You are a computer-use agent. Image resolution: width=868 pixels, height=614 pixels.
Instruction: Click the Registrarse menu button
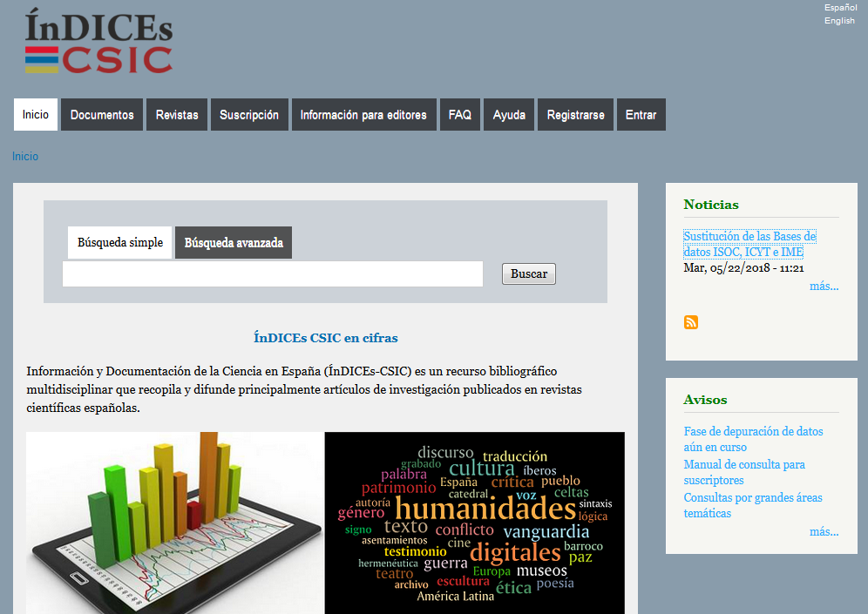coord(576,115)
